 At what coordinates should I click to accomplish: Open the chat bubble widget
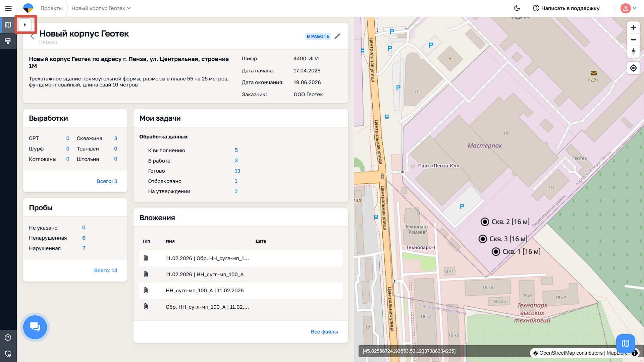click(x=35, y=327)
